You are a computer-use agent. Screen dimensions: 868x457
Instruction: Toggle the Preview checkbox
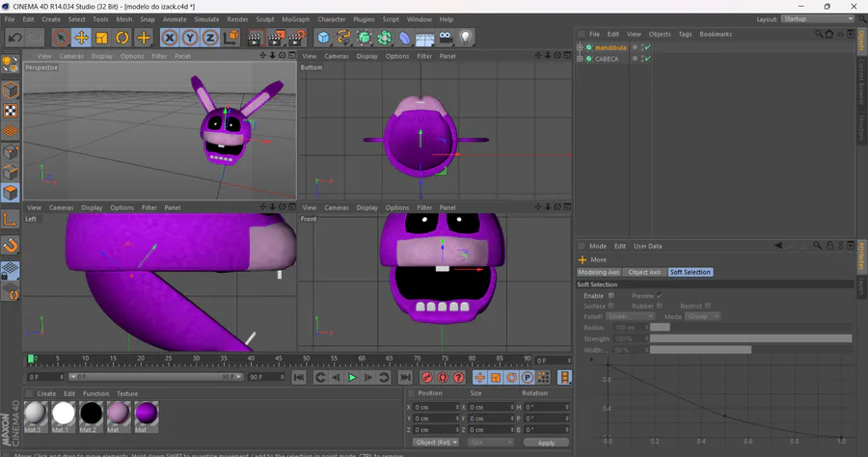(660, 295)
